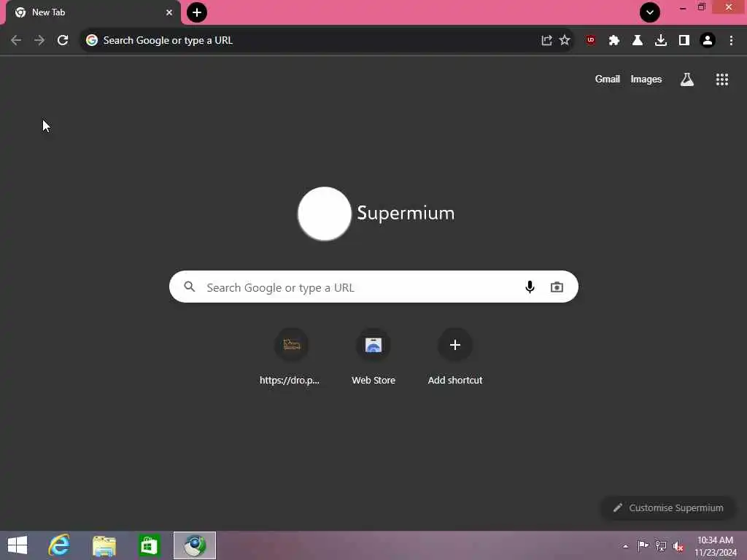
Task: Open the Downloads toolbar icon
Action: (661, 40)
